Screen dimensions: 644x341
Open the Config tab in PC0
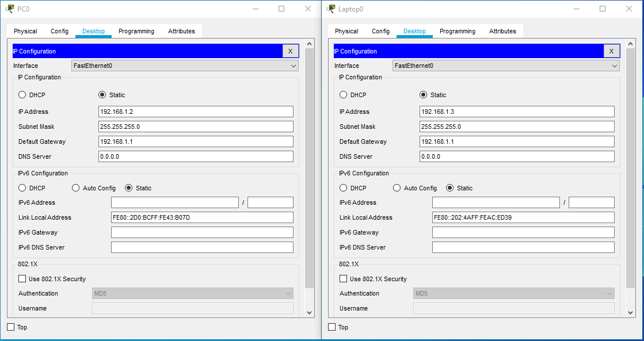pos(59,31)
